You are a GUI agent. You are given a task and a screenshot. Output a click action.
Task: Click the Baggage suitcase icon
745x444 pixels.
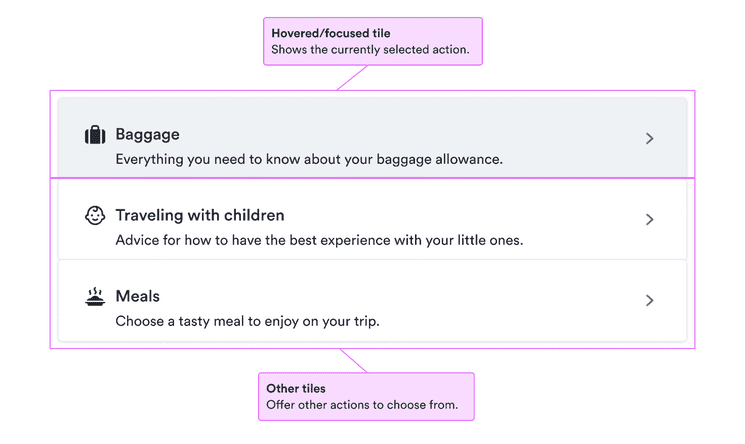[x=95, y=135]
